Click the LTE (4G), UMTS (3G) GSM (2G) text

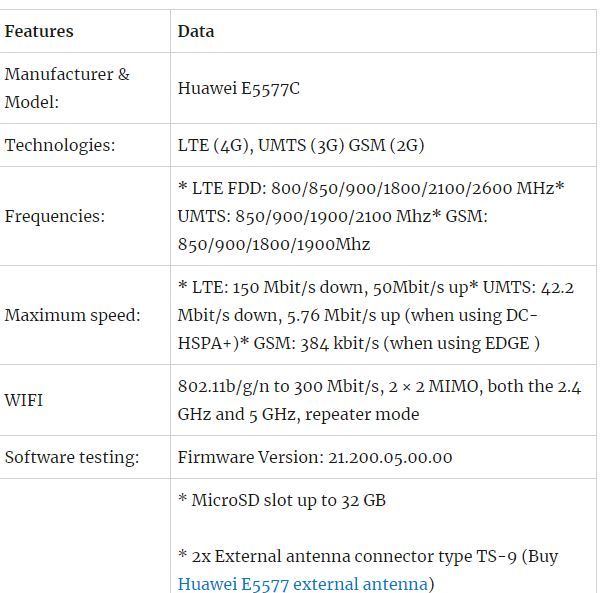tap(301, 145)
